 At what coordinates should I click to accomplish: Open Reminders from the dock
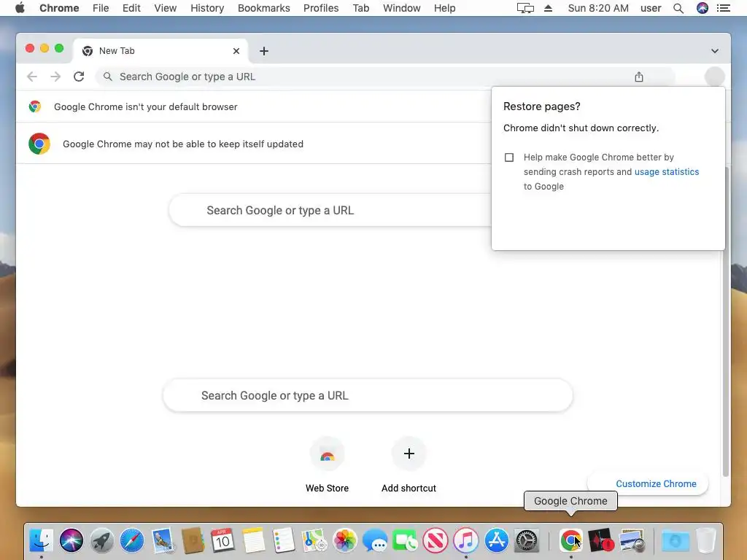(x=284, y=540)
